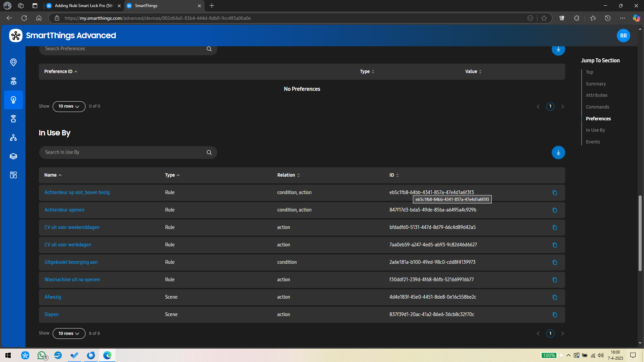Open the Locations sidebar icon
Viewport: 644px width, 362px height.
click(x=13, y=62)
